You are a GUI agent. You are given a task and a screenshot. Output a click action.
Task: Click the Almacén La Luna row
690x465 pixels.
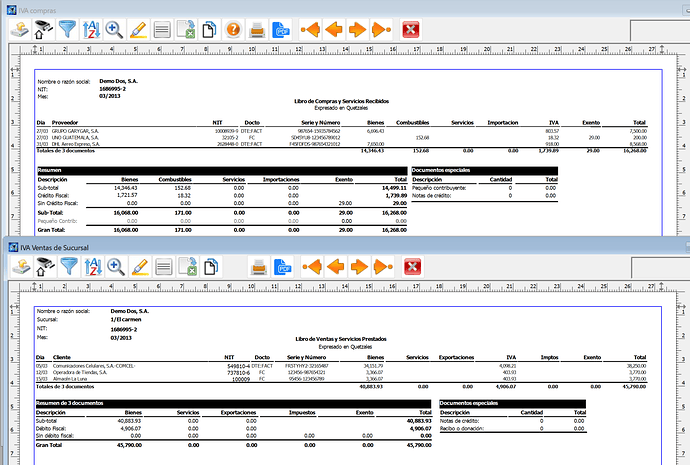click(341, 378)
